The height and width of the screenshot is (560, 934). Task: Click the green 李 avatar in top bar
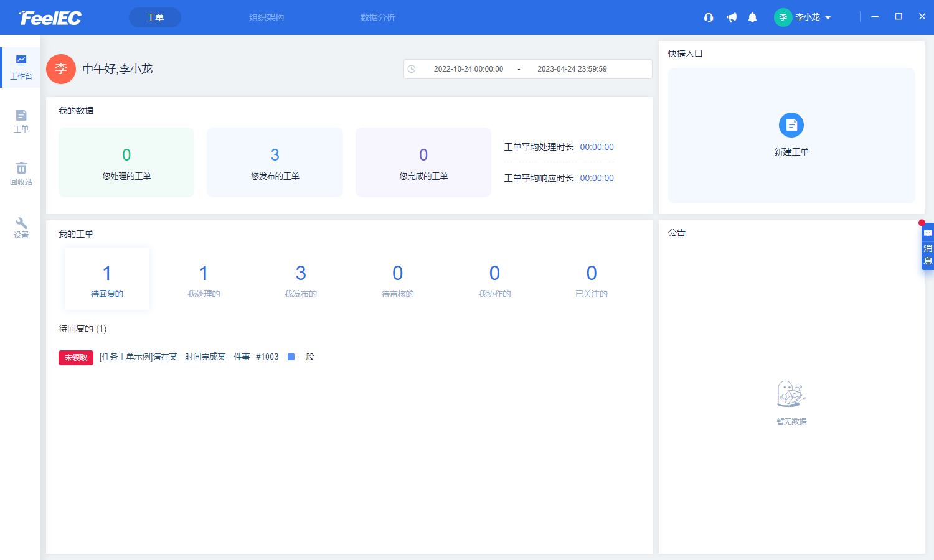tap(783, 17)
